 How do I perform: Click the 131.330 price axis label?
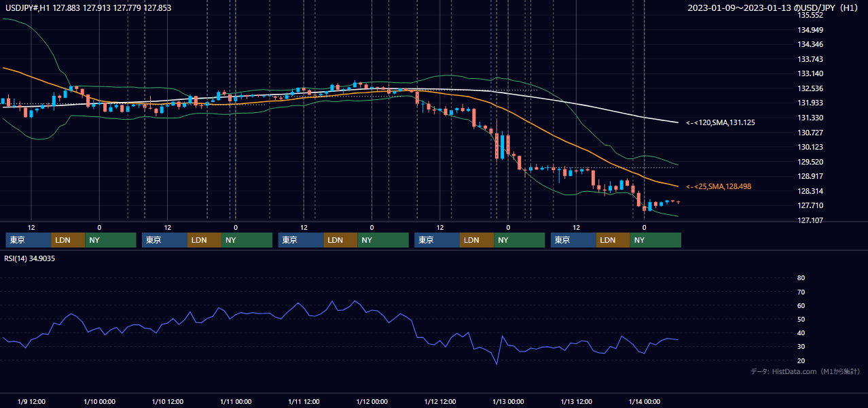click(x=810, y=118)
